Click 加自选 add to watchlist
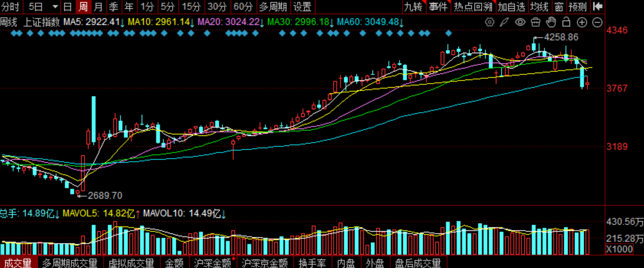Image resolution: width=644 pixels, height=268 pixels. [x=511, y=7]
